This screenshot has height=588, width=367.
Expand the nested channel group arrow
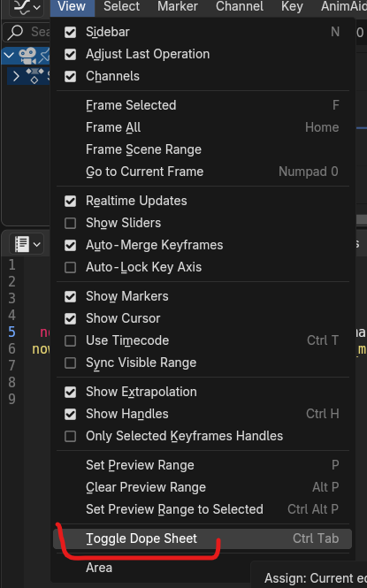point(16,76)
